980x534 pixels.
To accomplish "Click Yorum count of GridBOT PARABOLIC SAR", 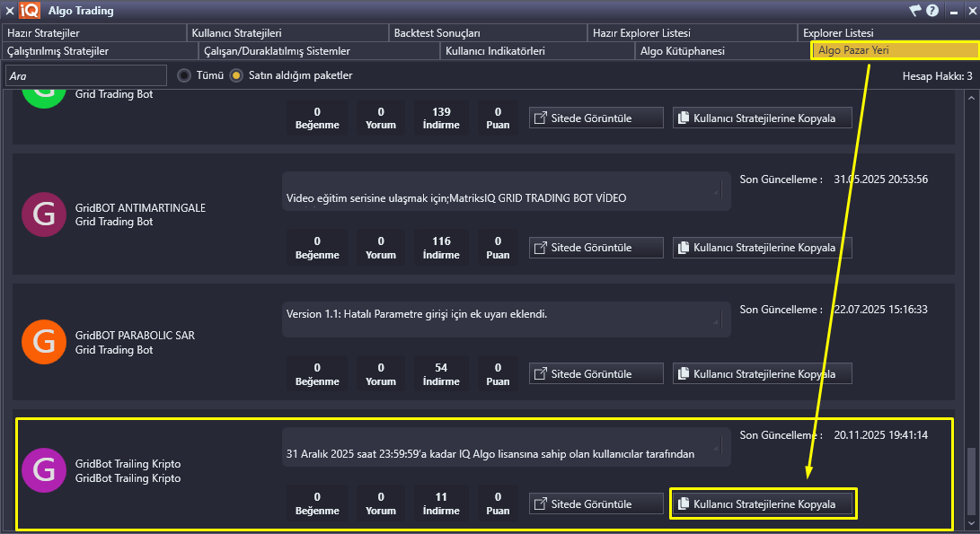I will (381, 374).
